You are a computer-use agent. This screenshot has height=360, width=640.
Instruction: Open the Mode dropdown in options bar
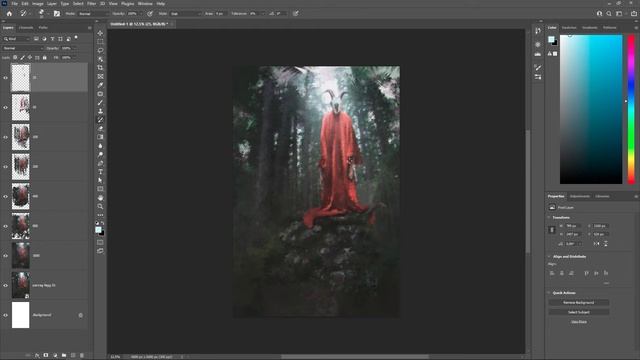93,13
